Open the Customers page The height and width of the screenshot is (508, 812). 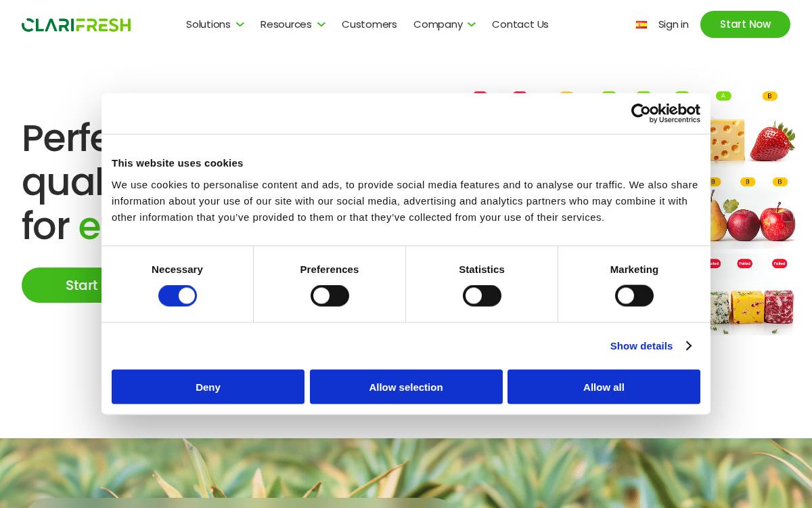click(369, 24)
